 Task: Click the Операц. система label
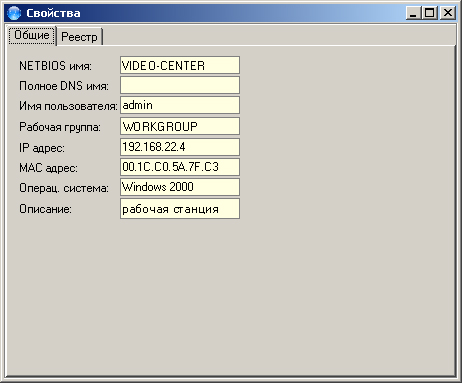tap(64, 188)
